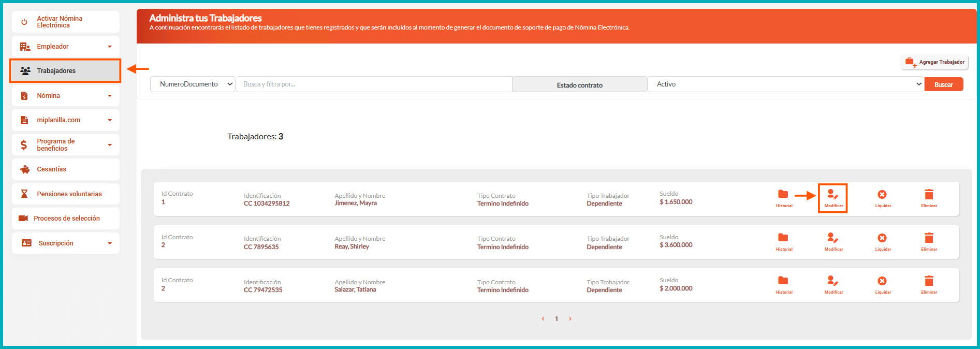This screenshot has width=980, height=349.
Task: Click the search filter text field
Action: pyautogui.click(x=373, y=84)
